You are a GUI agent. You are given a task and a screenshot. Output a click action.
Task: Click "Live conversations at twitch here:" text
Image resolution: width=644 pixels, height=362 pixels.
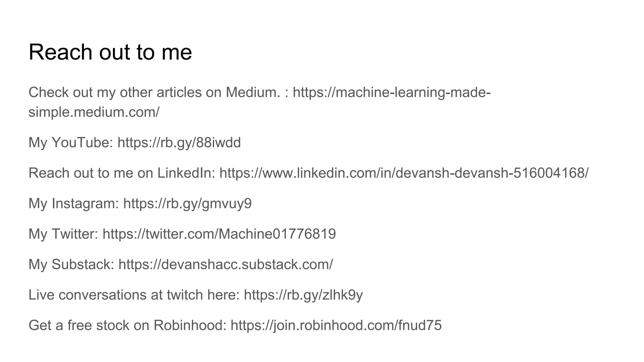point(134,295)
